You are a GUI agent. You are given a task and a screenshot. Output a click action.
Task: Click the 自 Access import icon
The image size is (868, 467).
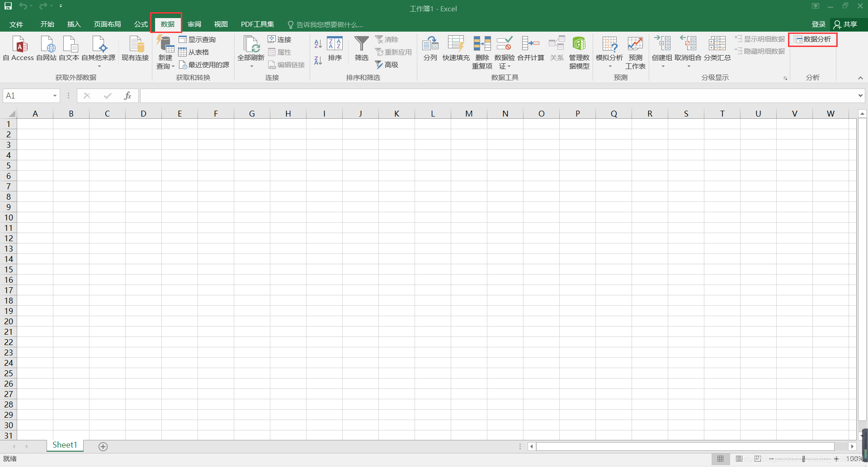point(19,48)
